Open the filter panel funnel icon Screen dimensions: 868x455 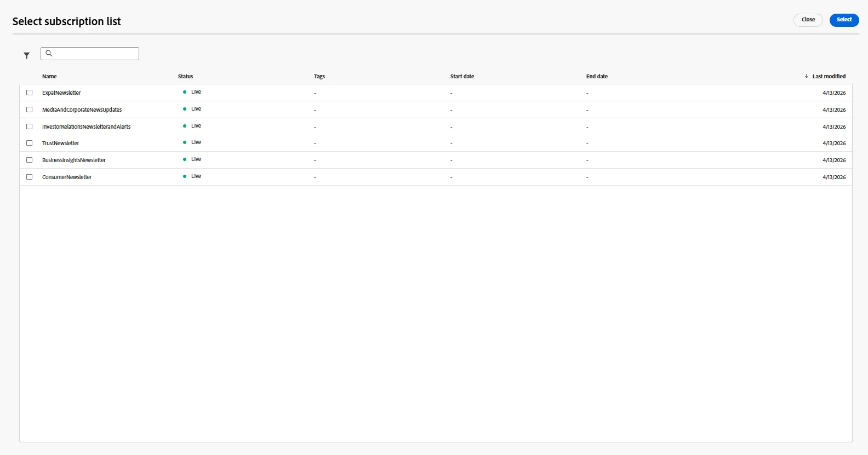pos(26,55)
